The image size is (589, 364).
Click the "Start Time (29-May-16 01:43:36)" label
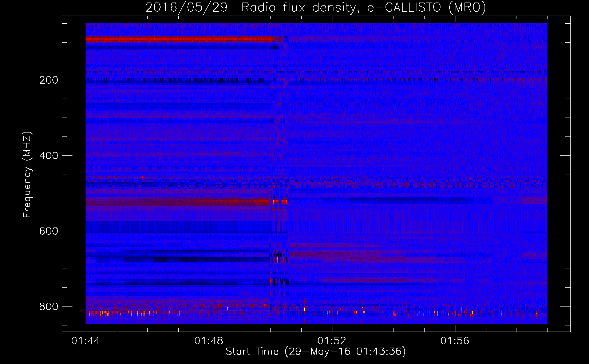click(x=316, y=352)
